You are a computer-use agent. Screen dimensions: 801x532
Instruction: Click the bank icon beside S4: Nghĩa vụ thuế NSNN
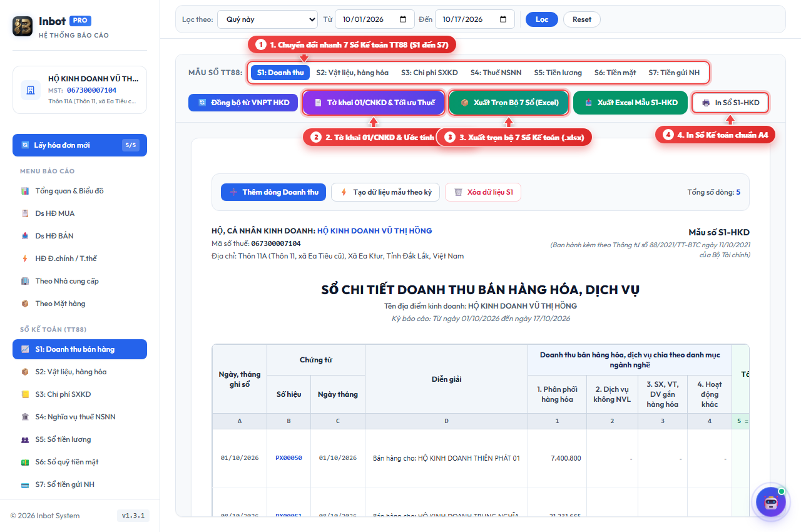click(25, 417)
